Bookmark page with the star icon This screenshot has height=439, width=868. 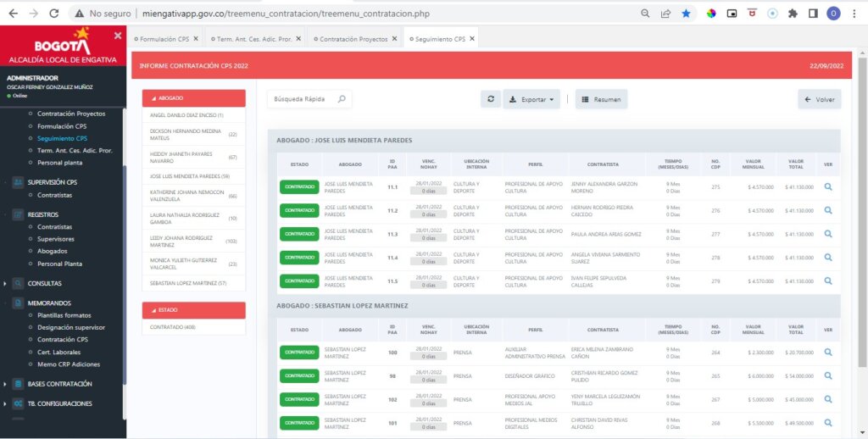(686, 14)
